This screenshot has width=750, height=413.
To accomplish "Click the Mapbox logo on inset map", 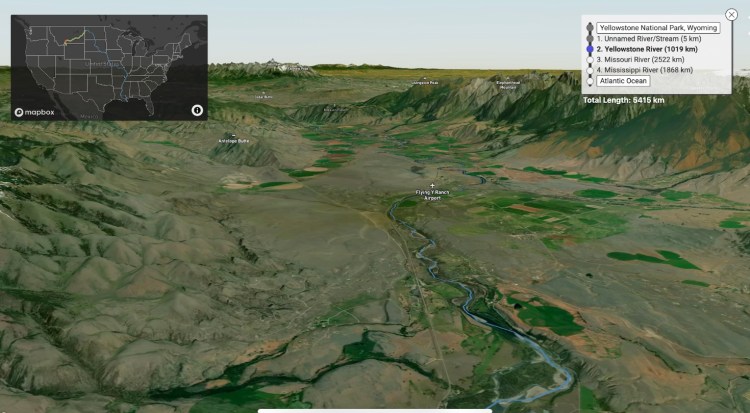I will (x=34, y=112).
